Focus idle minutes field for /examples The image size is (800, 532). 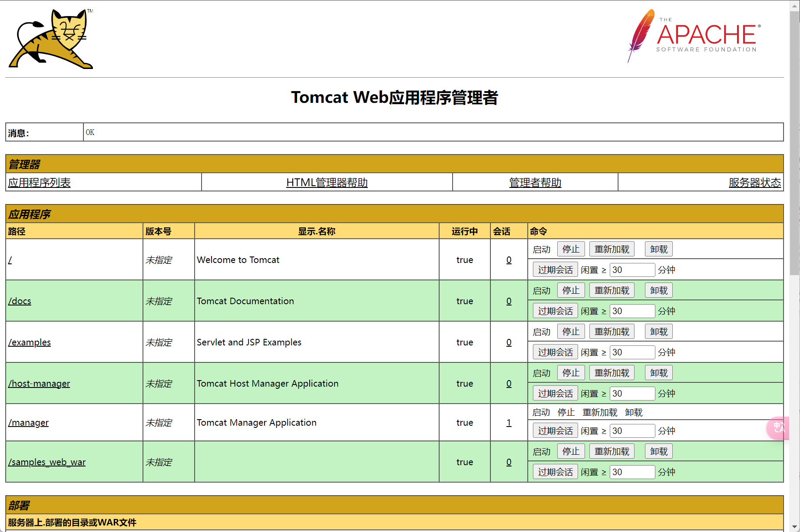pos(632,352)
